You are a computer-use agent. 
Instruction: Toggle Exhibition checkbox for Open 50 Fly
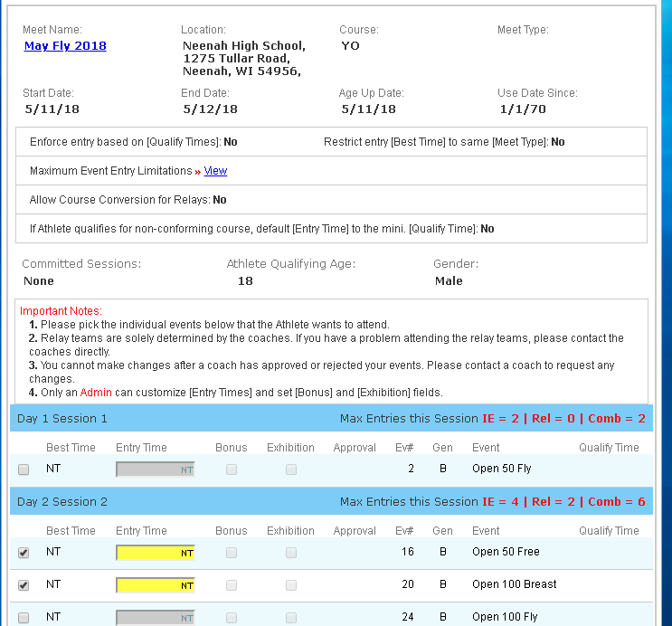pos(291,469)
